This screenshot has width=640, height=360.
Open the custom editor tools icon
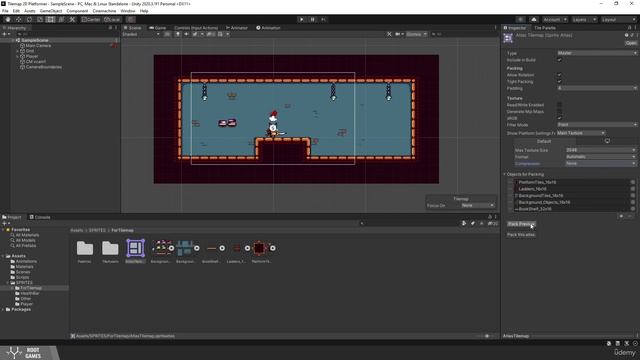click(72, 19)
